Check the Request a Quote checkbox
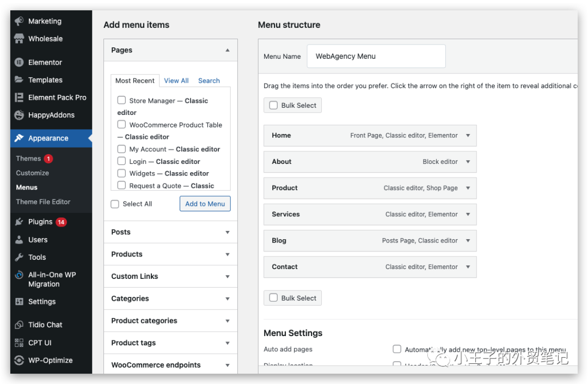The height and width of the screenshot is (384, 588). click(121, 185)
